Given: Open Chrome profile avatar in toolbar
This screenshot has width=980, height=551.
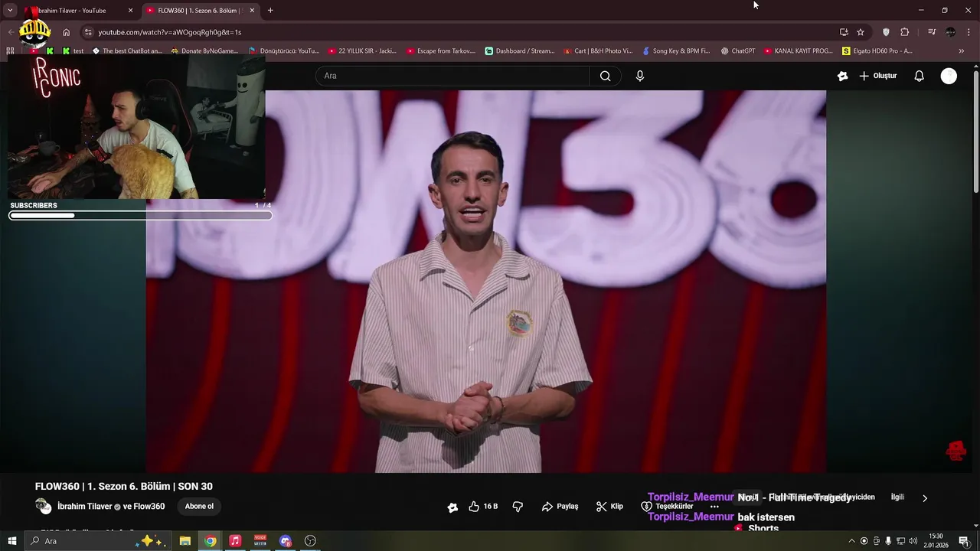Looking at the screenshot, I should pos(950,32).
